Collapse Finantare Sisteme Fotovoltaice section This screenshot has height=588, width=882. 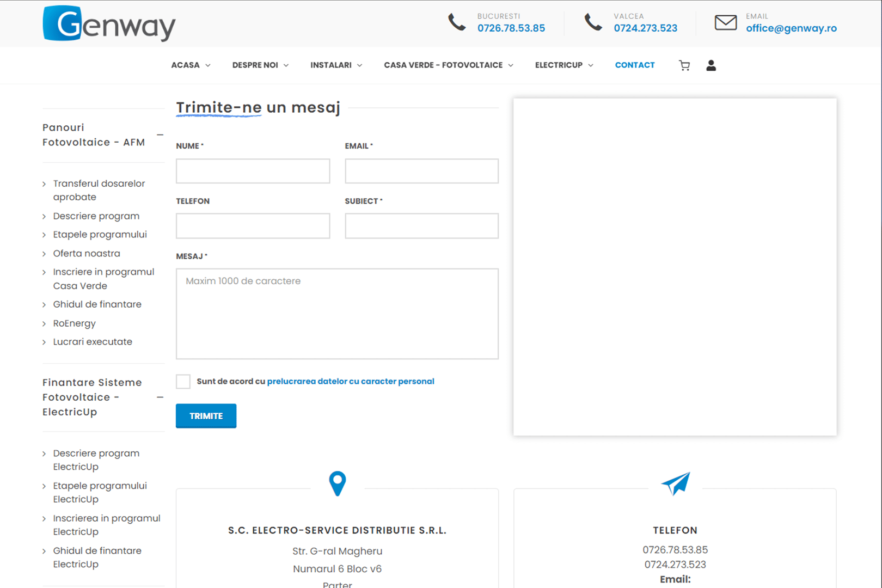[x=160, y=397]
